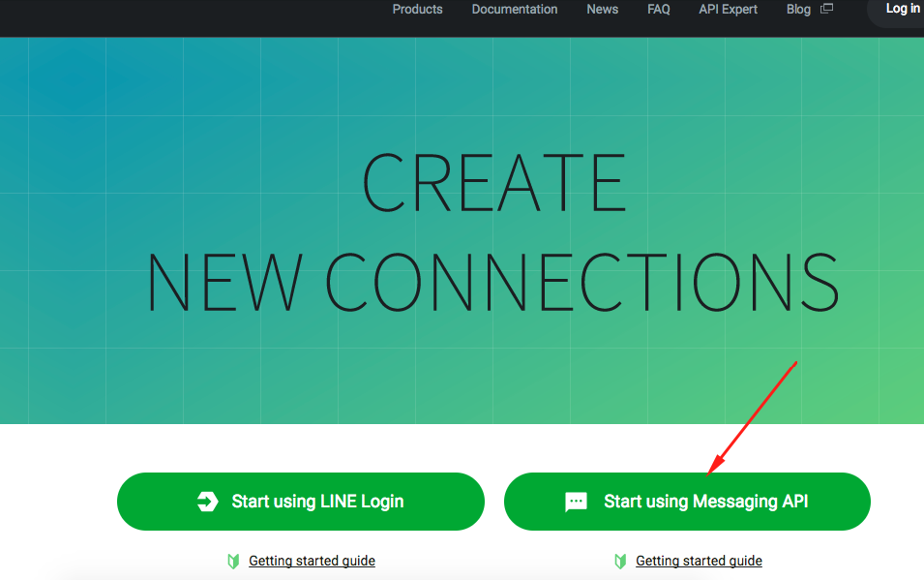Open the FAQ page
924x580 pixels.
point(658,10)
